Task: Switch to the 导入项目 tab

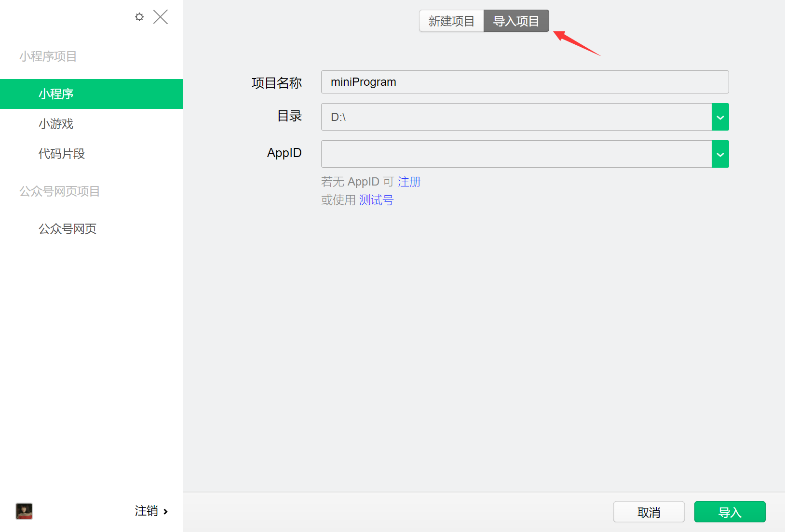Action: click(x=516, y=21)
